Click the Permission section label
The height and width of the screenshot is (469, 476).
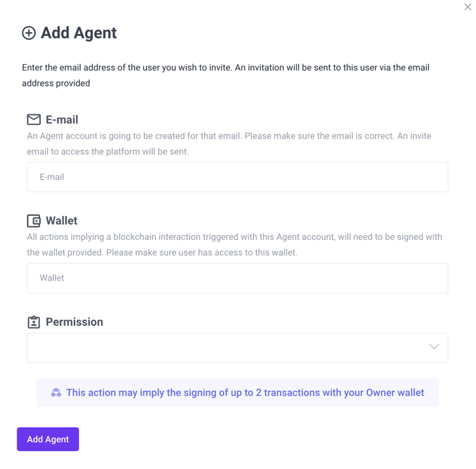[74, 322]
